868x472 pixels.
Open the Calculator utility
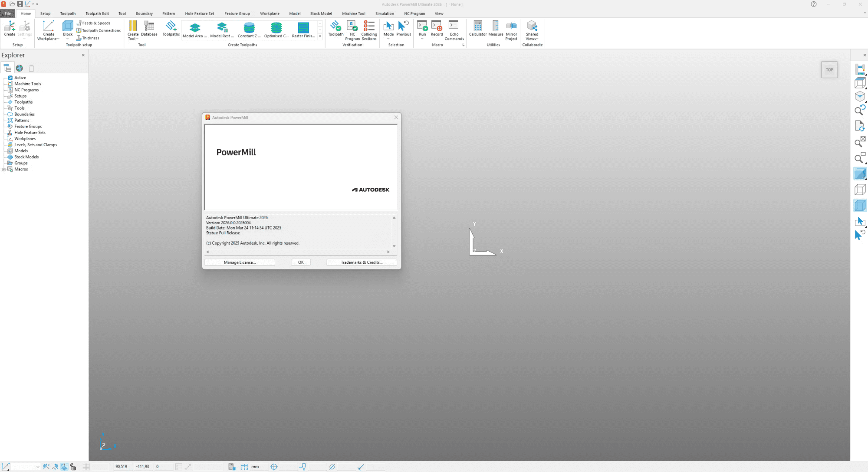(478, 28)
